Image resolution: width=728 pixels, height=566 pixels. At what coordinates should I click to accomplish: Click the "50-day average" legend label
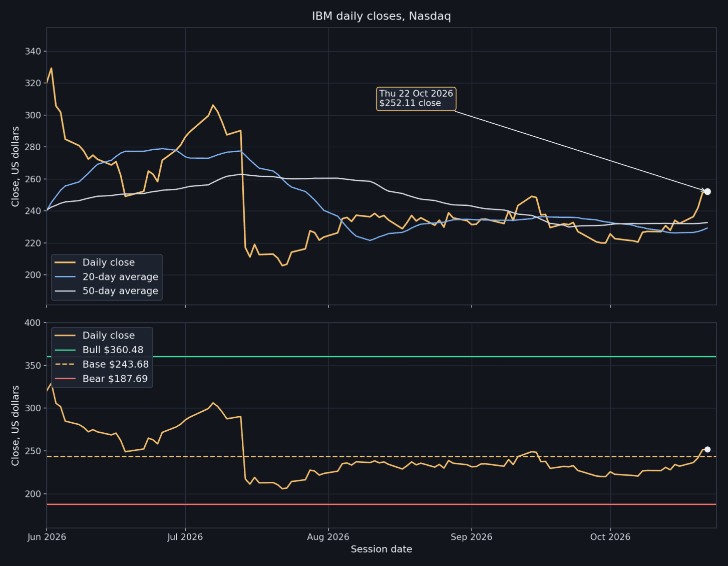pos(120,291)
